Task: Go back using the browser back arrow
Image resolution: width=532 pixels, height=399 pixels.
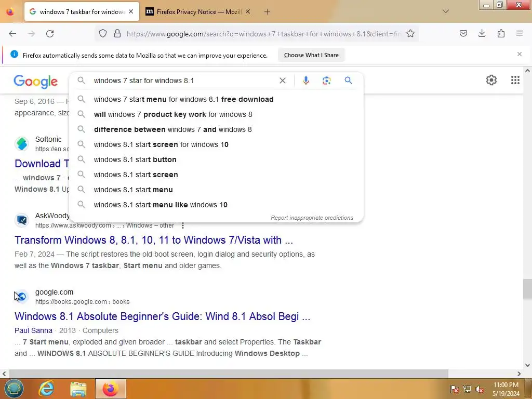Action: coord(12,34)
